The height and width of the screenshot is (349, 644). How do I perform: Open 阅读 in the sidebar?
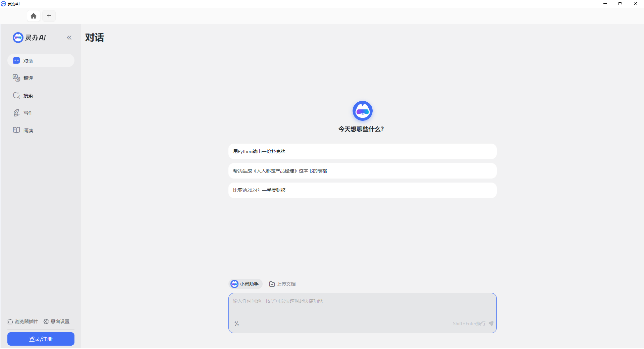(x=41, y=130)
